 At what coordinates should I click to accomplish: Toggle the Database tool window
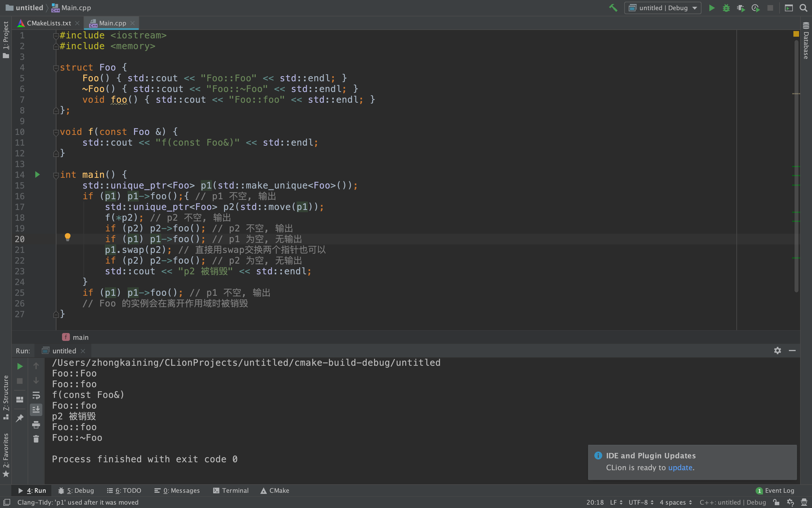pyautogui.click(x=806, y=40)
